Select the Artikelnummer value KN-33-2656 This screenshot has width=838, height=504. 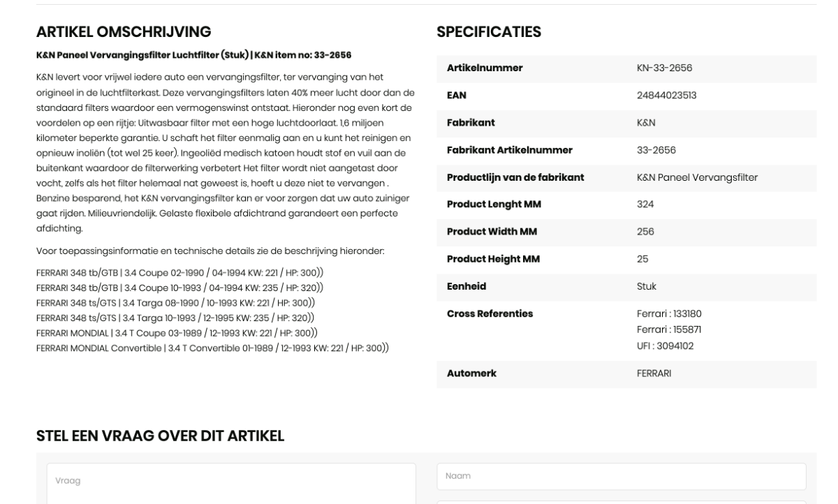point(660,68)
